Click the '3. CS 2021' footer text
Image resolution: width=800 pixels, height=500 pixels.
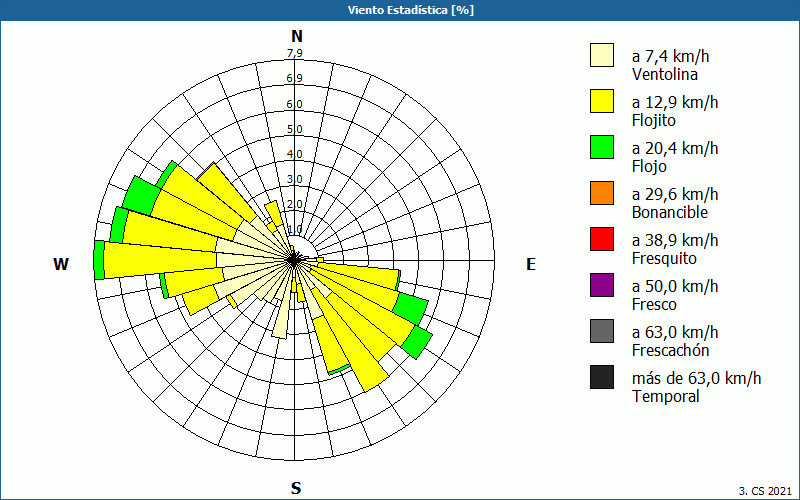coord(765,491)
